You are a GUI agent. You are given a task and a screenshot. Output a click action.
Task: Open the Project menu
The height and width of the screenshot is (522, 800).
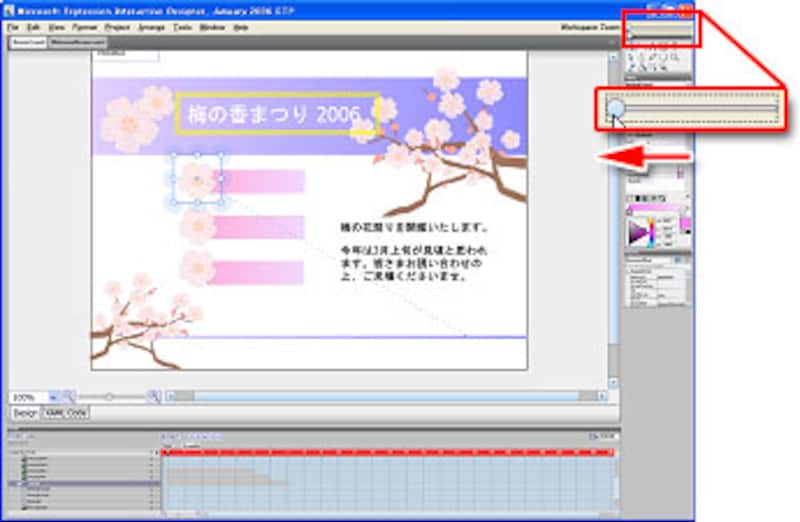coord(117,28)
